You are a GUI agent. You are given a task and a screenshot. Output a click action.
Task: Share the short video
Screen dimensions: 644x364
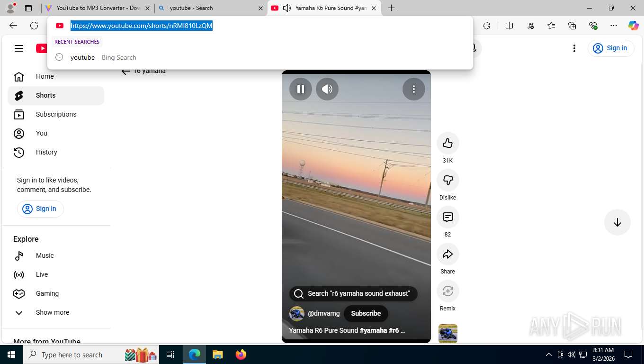447,254
